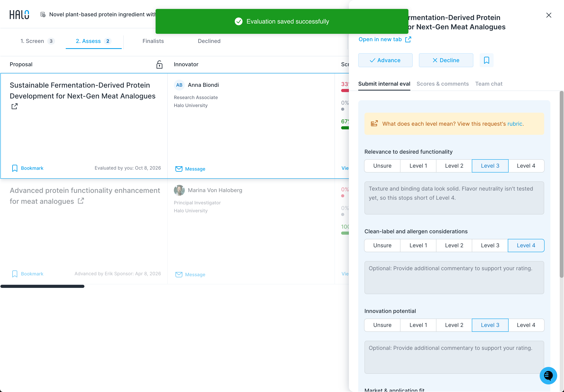
Task: Click the request document icon beside title
Action: pyautogui.click(x=43, y=15)
